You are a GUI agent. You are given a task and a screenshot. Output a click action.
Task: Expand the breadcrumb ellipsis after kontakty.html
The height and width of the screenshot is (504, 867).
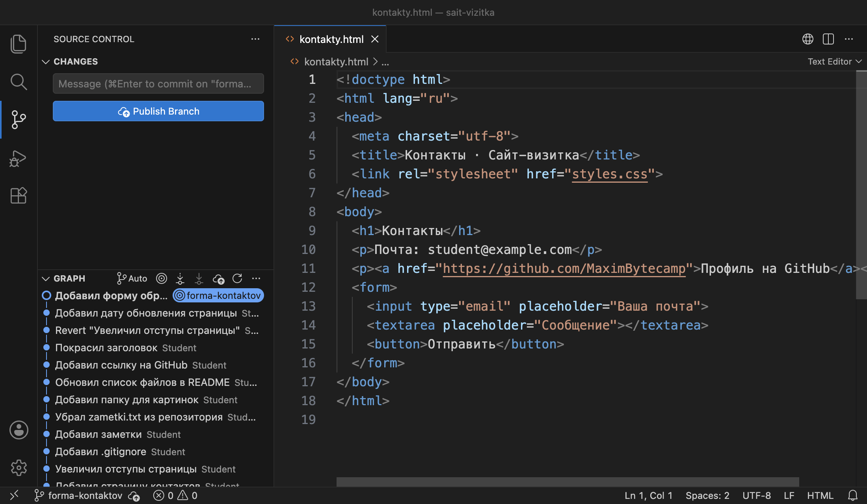point(385,62)
